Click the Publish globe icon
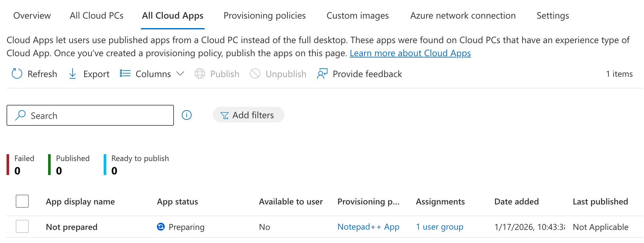Viewport: 644px width, 243px height. (200, 74)
